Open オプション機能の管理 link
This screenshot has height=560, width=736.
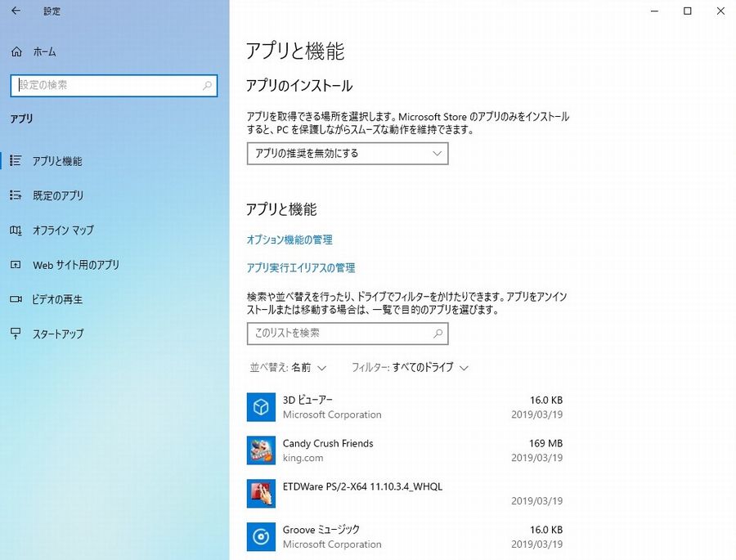tap(289, 240)
